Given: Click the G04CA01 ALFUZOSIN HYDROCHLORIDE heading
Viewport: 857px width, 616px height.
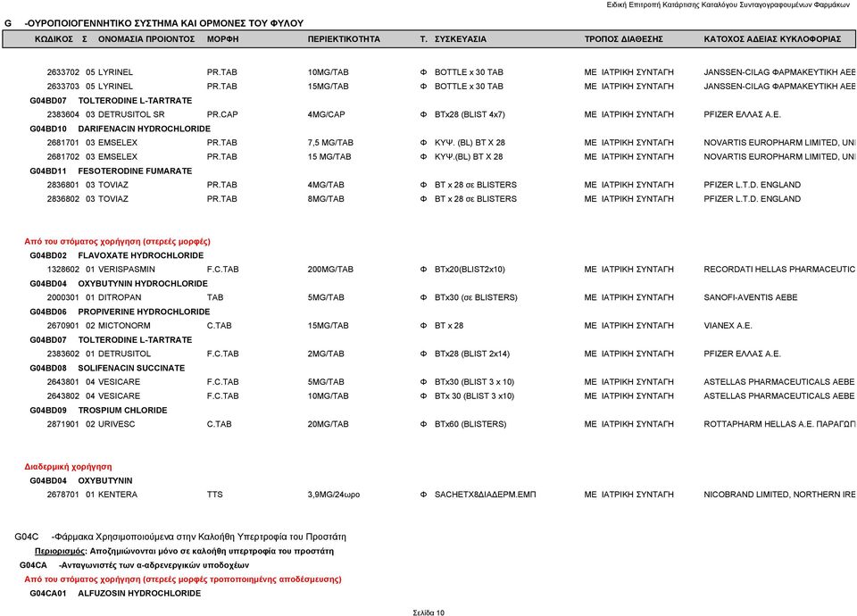Looking at the screenshot, I should click(x=115, y=594).
